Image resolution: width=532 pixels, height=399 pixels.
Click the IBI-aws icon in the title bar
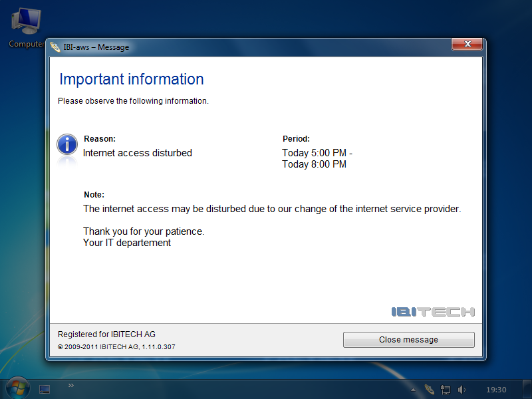56,47
